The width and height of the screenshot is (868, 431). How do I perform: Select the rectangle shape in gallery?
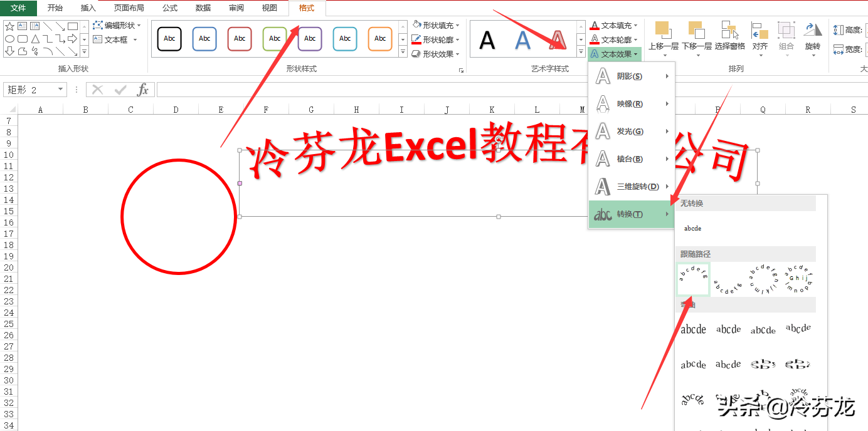point(73,26)
